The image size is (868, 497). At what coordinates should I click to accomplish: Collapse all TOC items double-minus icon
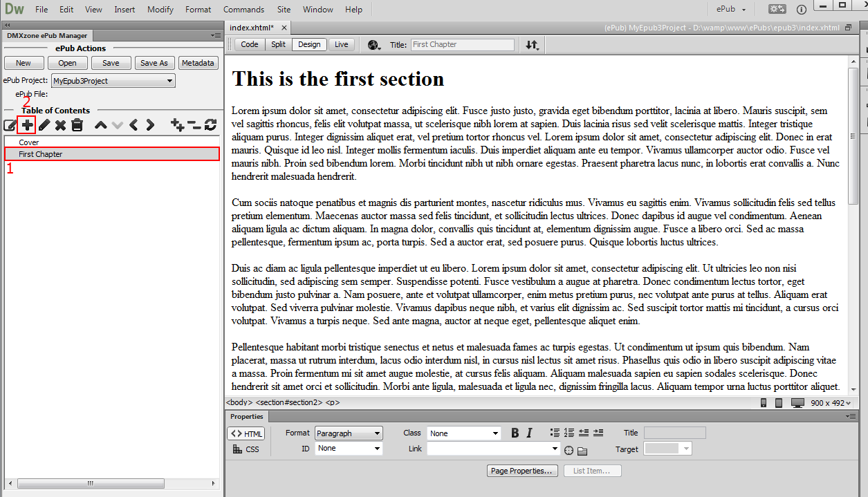pyautogui.click(x=194, y=125)
